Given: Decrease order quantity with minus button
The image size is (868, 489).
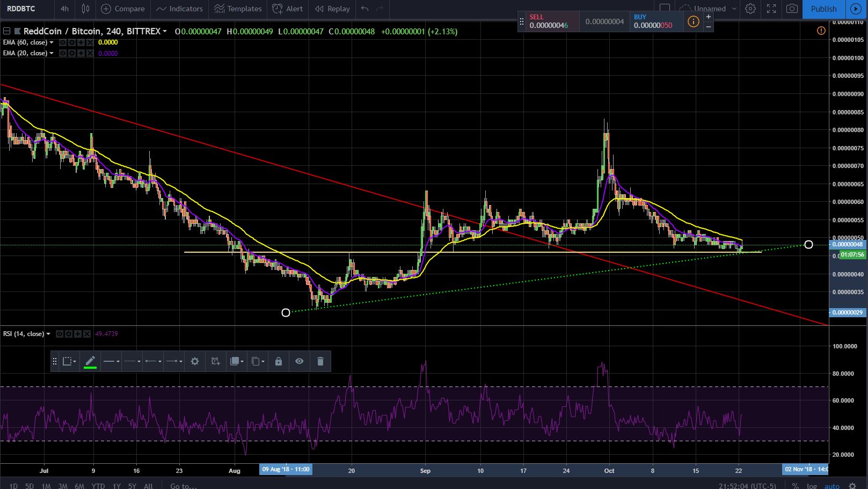Looking at the screenshot, I should [x=709, y=26].
